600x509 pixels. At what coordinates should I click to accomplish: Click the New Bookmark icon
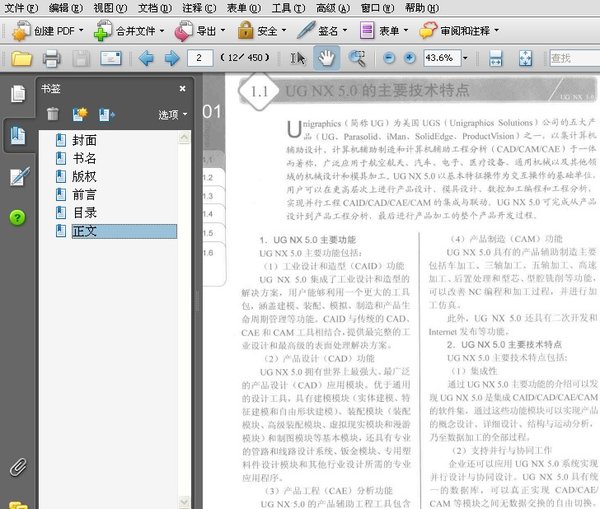(79, 114)
